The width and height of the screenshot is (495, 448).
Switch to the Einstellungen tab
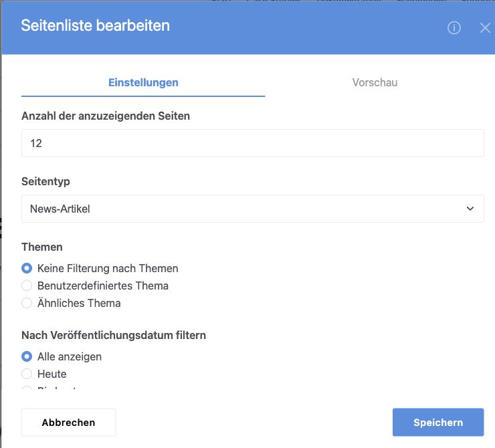(x=143, y=83)
